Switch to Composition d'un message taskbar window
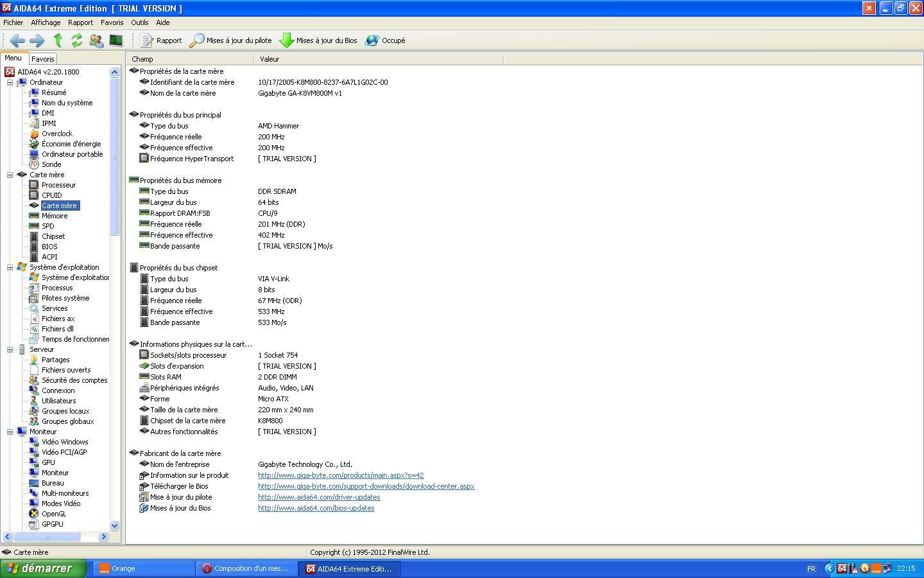This screenshot has height=578, width=924. point(247,568)
